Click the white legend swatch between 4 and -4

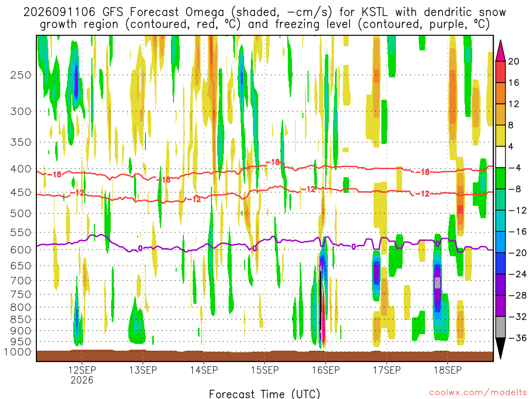500,157
